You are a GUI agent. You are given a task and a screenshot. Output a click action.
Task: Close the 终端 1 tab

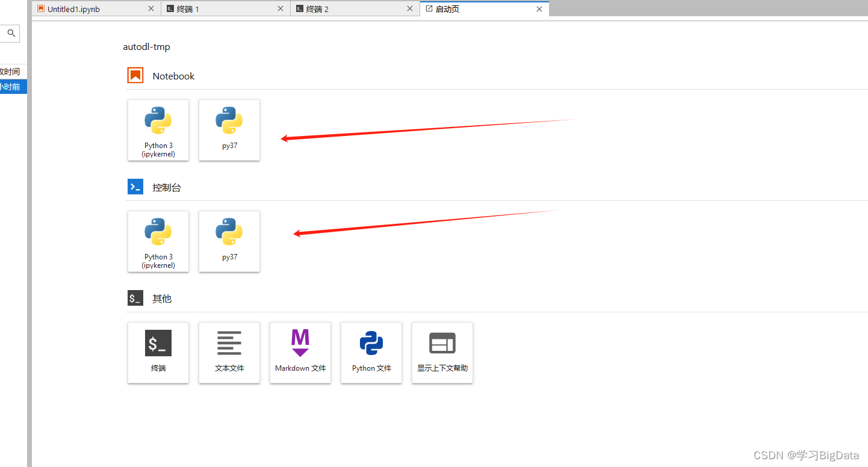281,9
